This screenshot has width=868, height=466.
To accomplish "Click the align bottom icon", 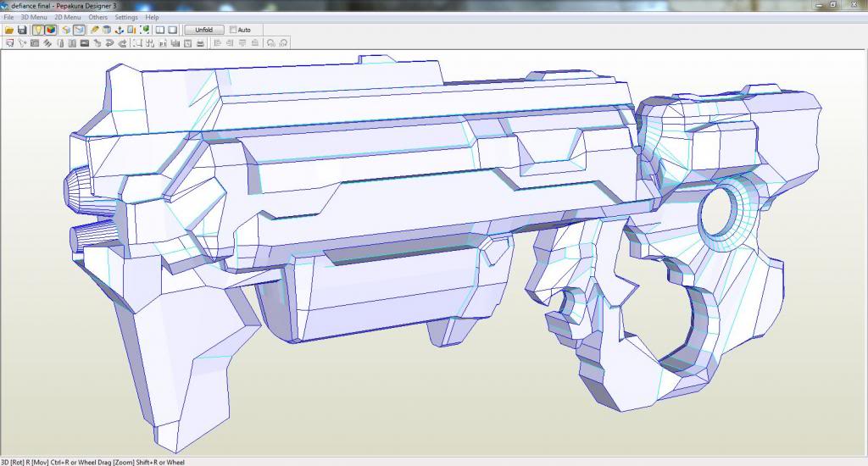I will [x=254, y=43].
